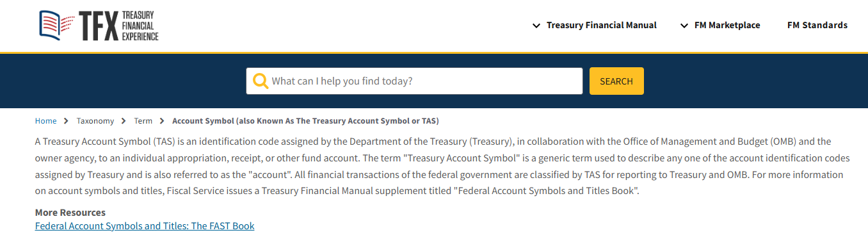
Task: Click the Account Symbol breadcrumb title
Action: click(x=306, y=121)
